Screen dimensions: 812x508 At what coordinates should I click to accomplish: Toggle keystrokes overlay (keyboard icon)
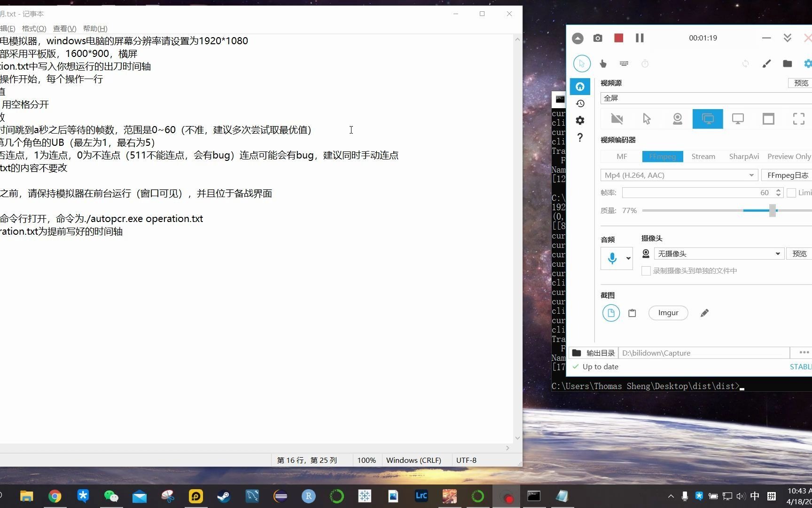pos(624,63)
